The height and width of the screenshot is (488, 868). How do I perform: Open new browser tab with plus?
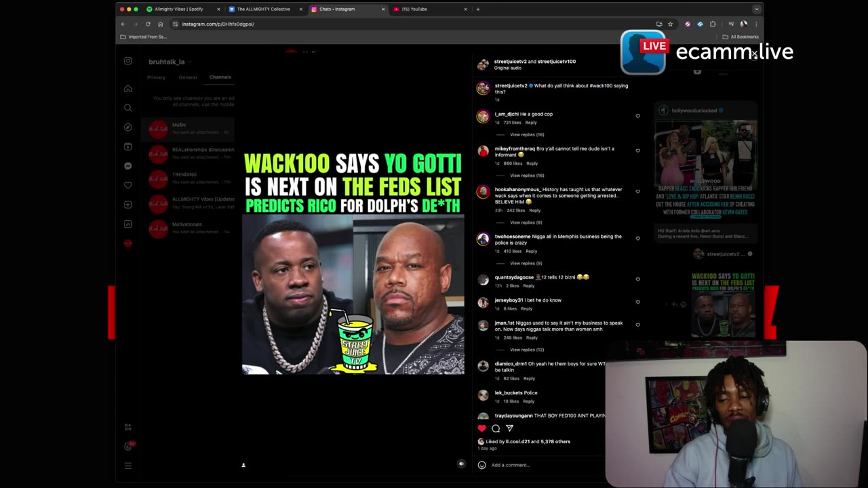tap(477, 9)
